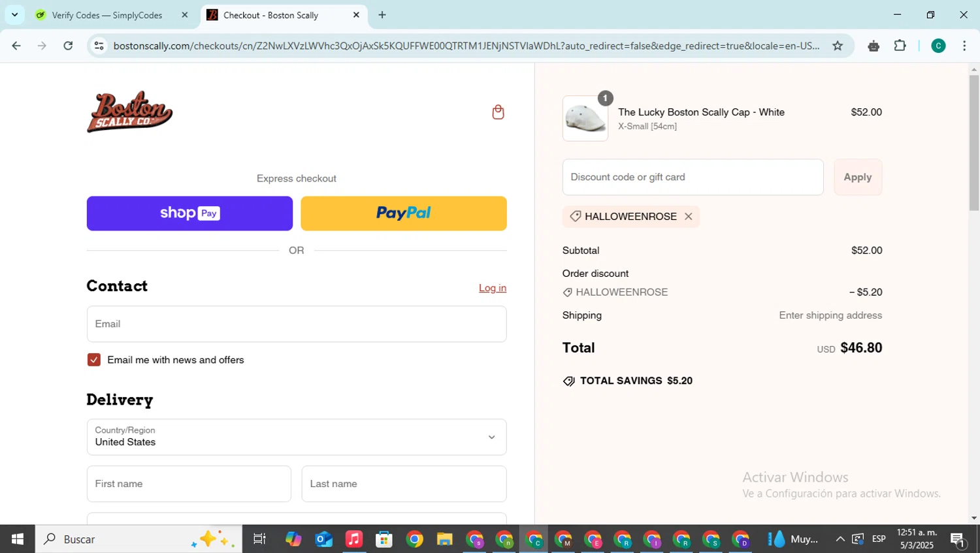Viewport: 980px width, 553px height.
Task: Click the Enter shipping address text
Action: tap(830, 315)
